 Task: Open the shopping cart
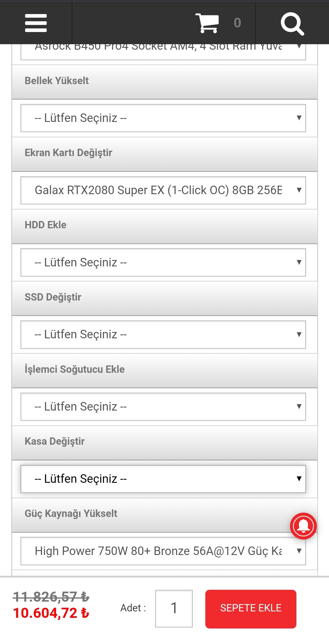(207, 23)
